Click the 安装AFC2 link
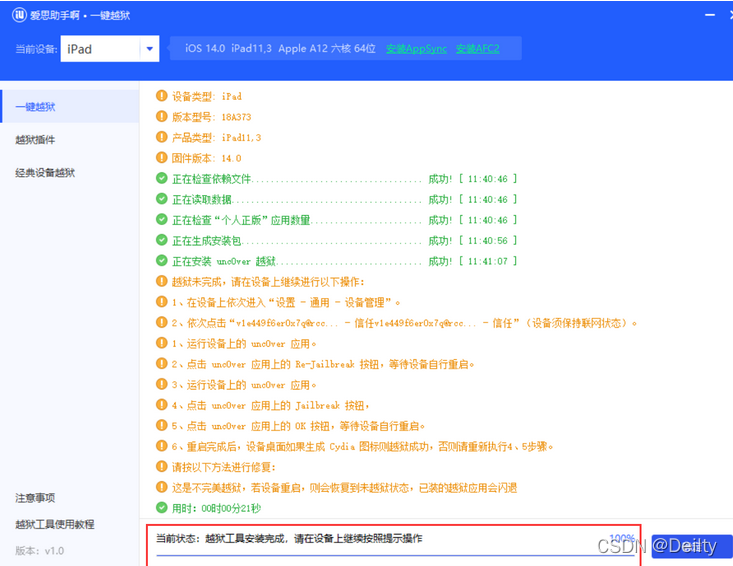The height and width of the screenshot is (566, 733). point(477,49)
